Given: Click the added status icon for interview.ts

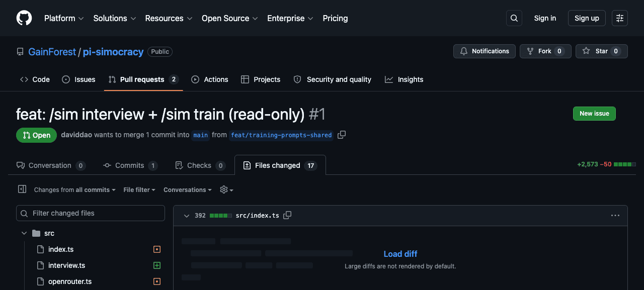Looking at the screenshot, I should [157, 265].
